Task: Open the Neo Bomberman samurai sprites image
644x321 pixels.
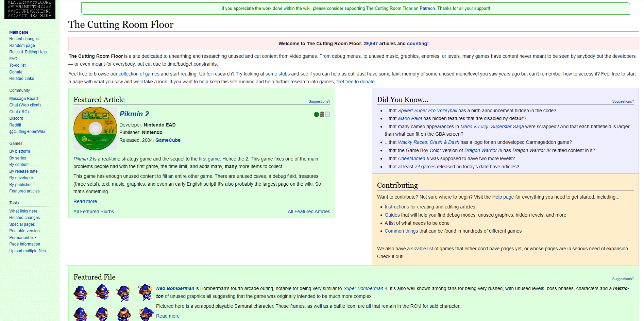Action: (x=113, y=303)
